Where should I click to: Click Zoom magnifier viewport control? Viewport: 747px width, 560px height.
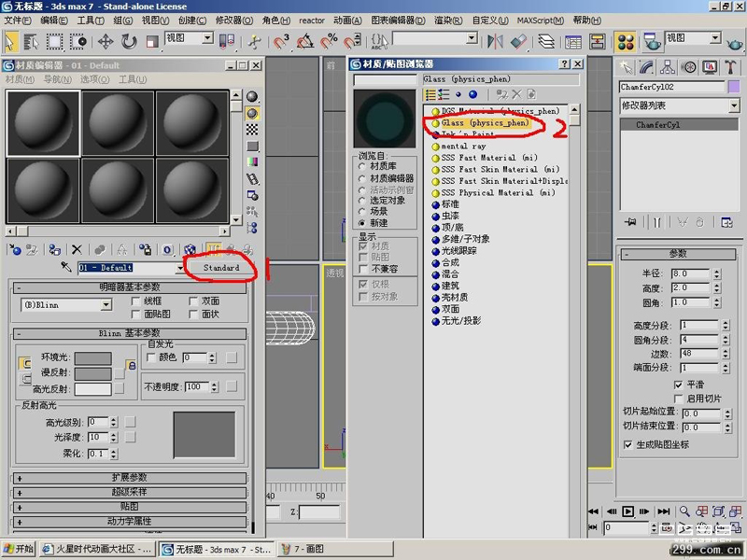684,511
